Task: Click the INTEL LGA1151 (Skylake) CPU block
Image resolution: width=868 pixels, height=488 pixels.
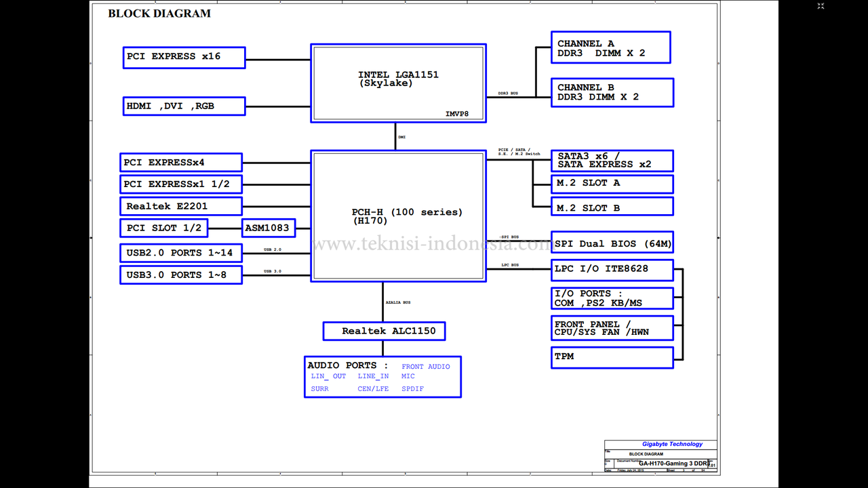Action: coord(399,83)
